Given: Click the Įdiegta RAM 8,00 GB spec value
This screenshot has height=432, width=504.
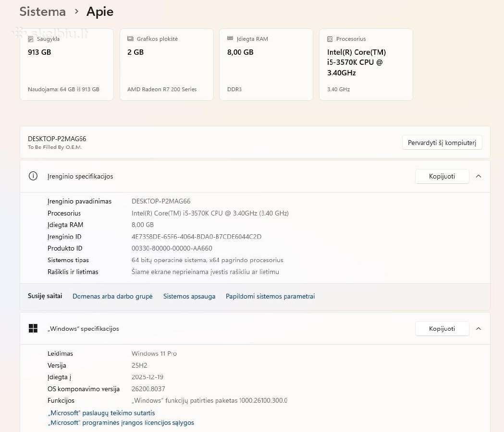Looking at the screenshot, I should [x=142, y=225].
